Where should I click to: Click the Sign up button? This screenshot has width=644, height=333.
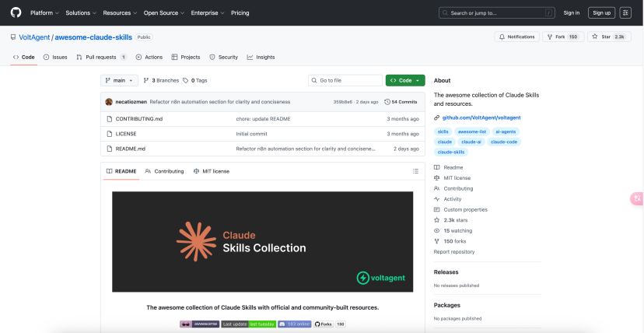601,12
